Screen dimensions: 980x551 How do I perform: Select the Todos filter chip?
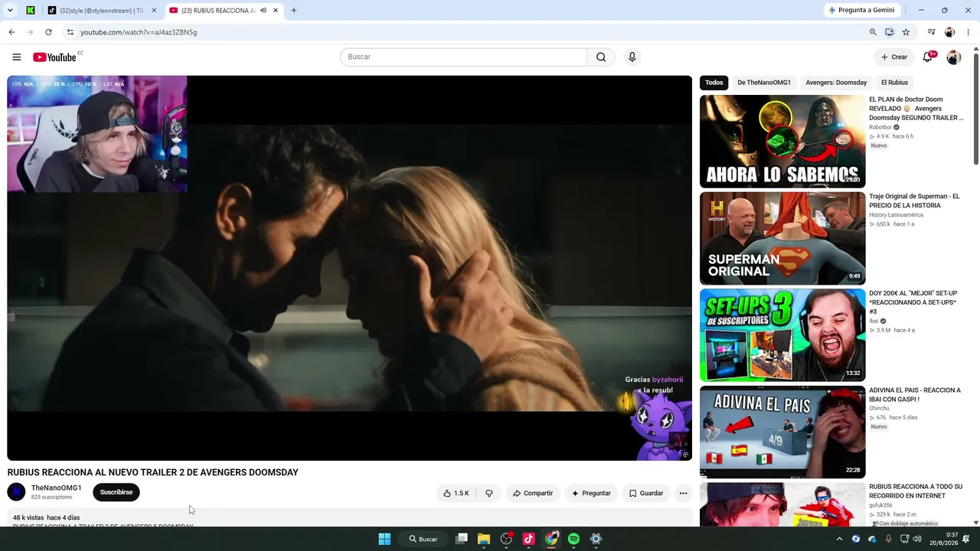click(714, 83)
